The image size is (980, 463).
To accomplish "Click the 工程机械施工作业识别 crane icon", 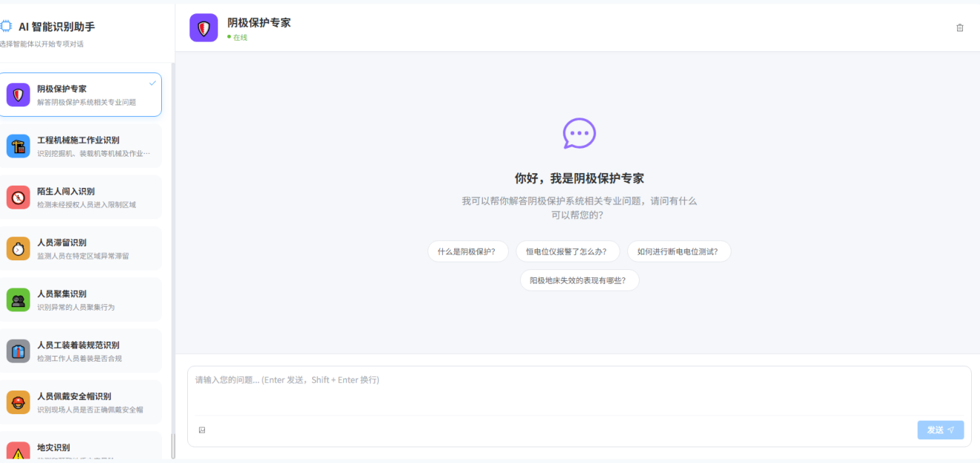I will click(x=18, y=146).
